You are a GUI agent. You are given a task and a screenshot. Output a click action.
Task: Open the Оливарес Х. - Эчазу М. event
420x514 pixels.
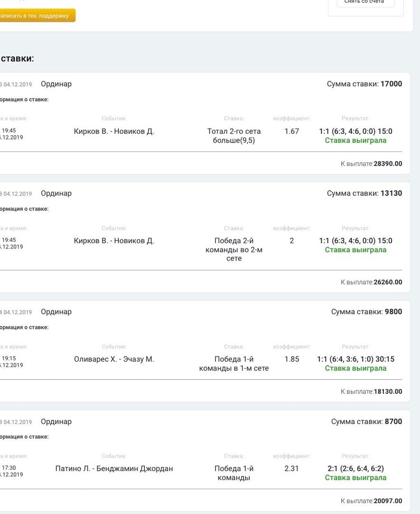pos(114,359)
